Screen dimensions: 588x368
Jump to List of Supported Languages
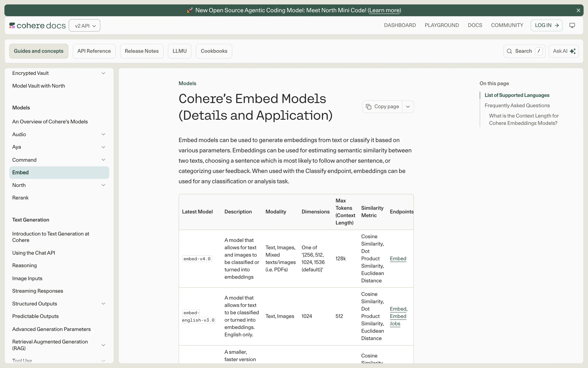point(517,95)
